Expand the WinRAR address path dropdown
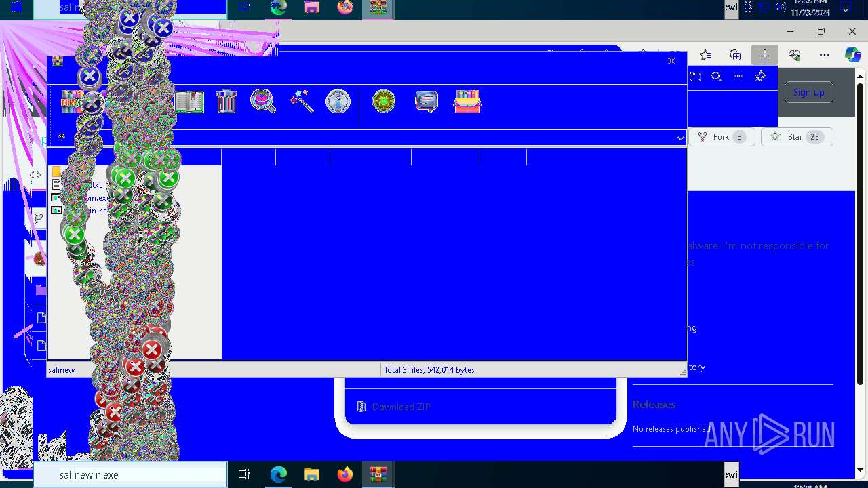868x488 pixels. tap(680, 138)
